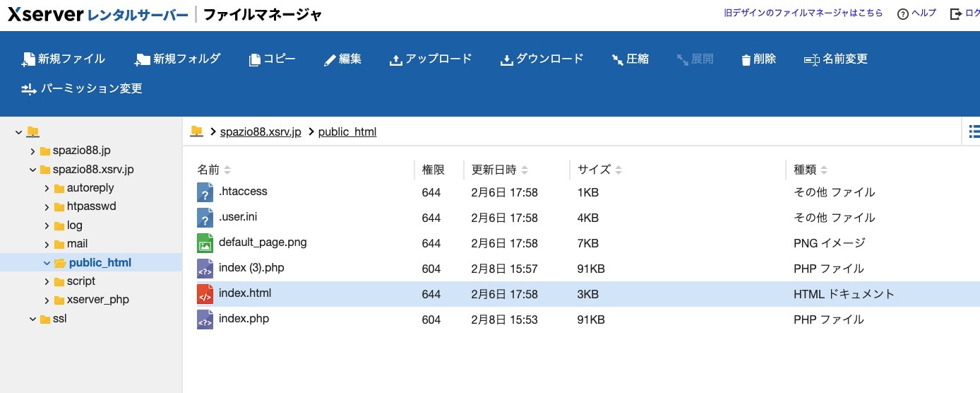Collapse the spazio88.xsrv.jp tree node
This screenshot has width=980, height=393.
click(x=33, y=170)
